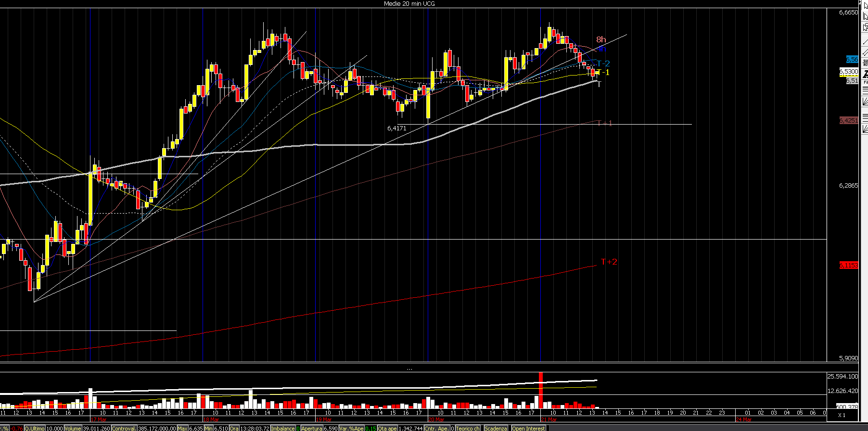
Task: Click the chart title Medie 20 min UCG
Action: click(409, 3)
